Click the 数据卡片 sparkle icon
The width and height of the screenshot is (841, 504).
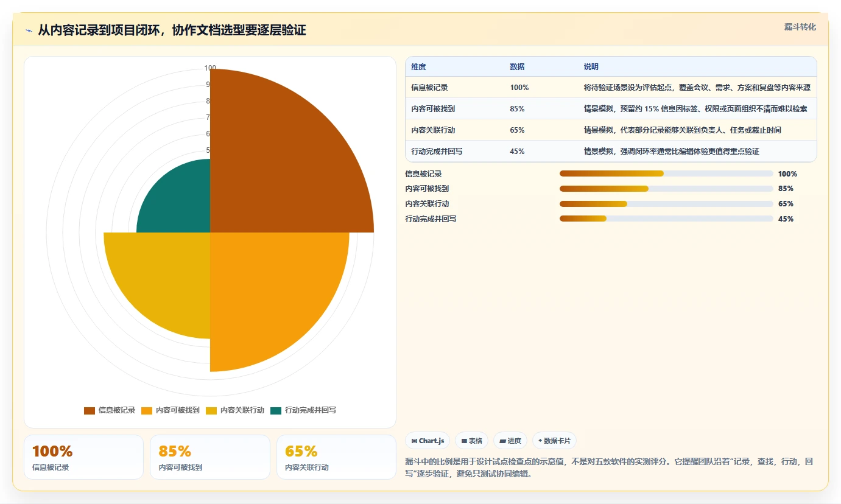pyautogui.click(x=540, y=441)
